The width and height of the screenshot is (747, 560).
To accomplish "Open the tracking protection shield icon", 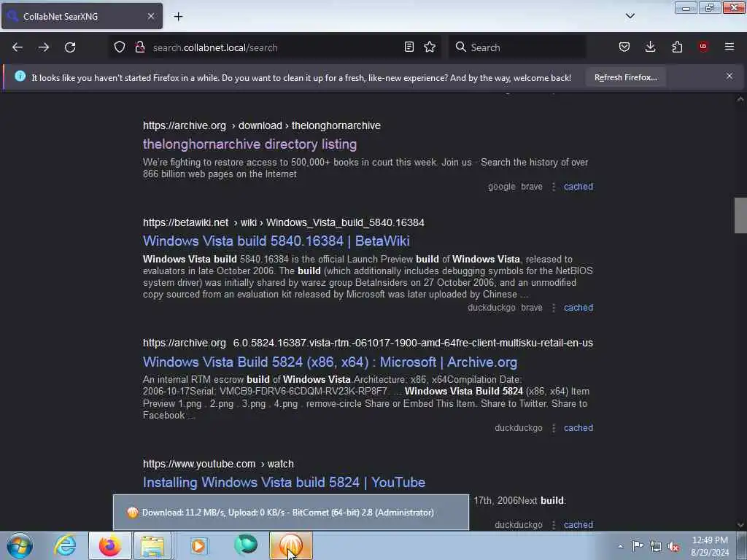I will 120,47.
